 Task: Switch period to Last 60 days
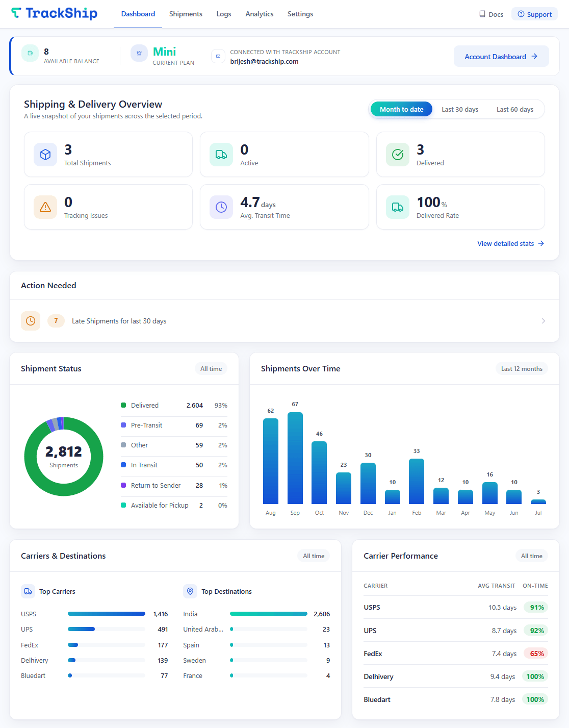tap(515, 109)
